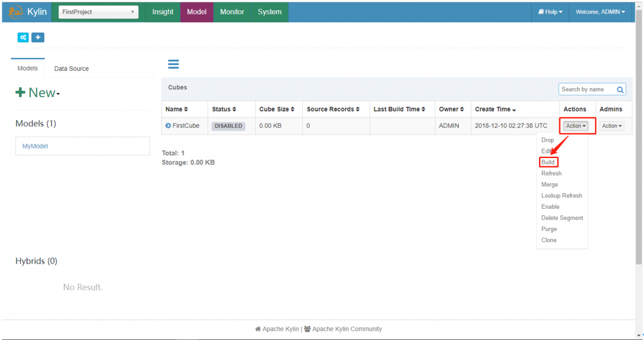Sort cubes by Create Time arrow

[x=514, y=110]
